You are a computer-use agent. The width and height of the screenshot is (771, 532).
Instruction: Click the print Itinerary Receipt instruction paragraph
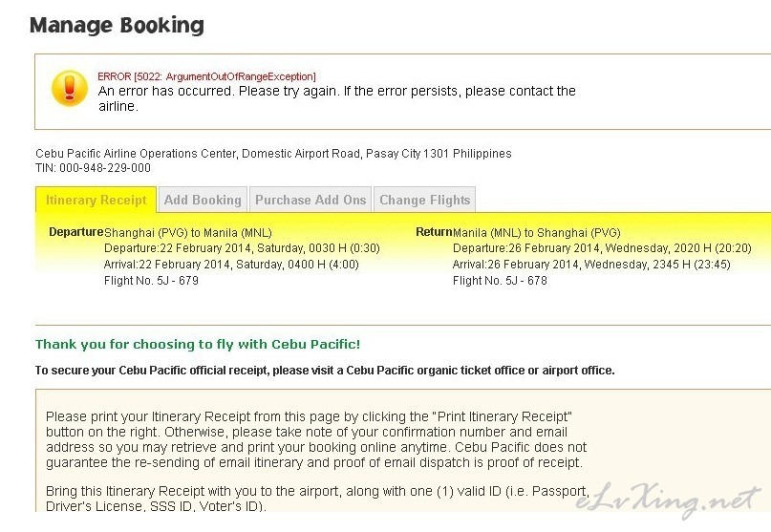316,439
